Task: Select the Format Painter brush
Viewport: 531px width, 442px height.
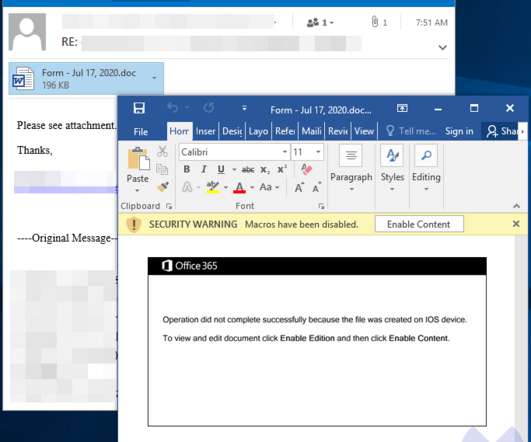Action: pyautogui.click(x=163, y=186)
